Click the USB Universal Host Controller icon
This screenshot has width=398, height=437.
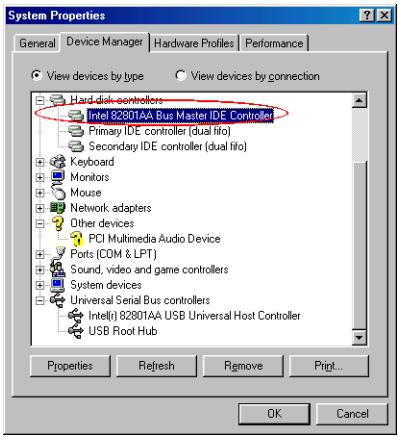(x=76, y=315)
